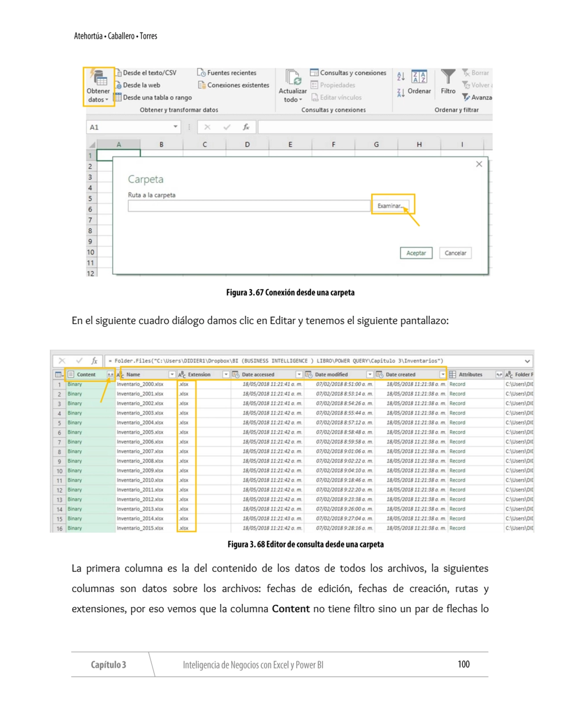Click the Inventario_2007.xlsx cell

pyautogui.click(x=140, y=451)
